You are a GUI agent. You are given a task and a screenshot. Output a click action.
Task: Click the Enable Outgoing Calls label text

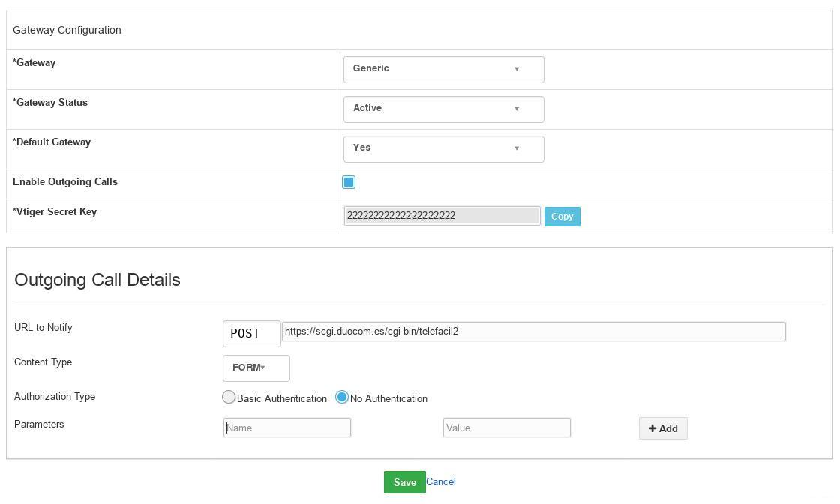click(x=65, y=182)
